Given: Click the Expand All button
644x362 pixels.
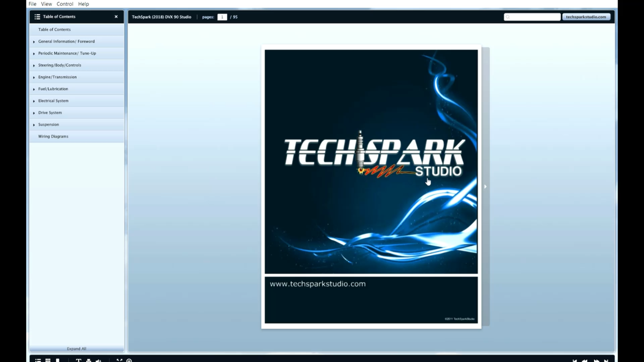Looking at the screenshot, I should point(77,349).
